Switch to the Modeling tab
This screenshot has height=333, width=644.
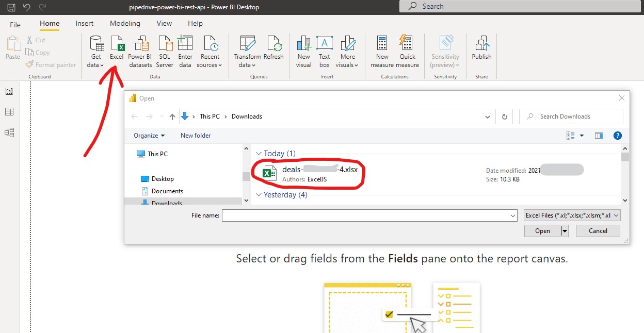point(125,24)
